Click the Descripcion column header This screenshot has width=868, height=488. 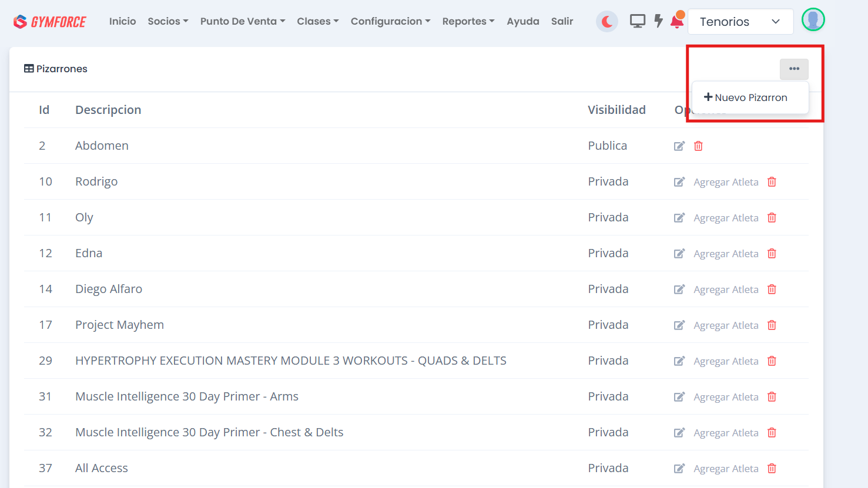click(108, 110)
